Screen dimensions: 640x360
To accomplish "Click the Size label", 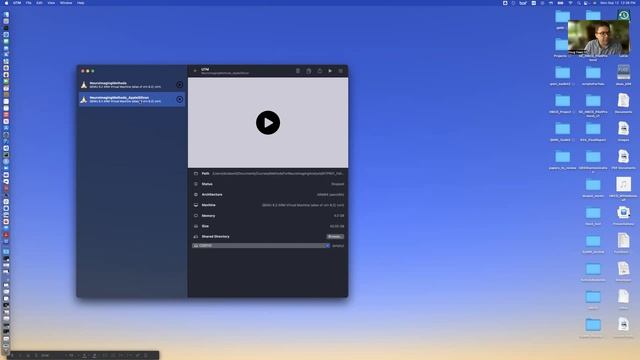I will click(x=205, y=226).
